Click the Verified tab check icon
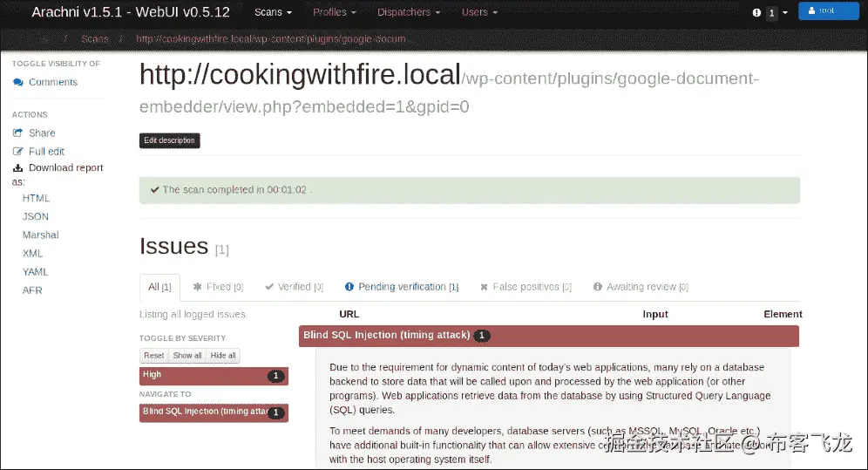Screen dimensions: 868x470 click(x=269, y=287)
